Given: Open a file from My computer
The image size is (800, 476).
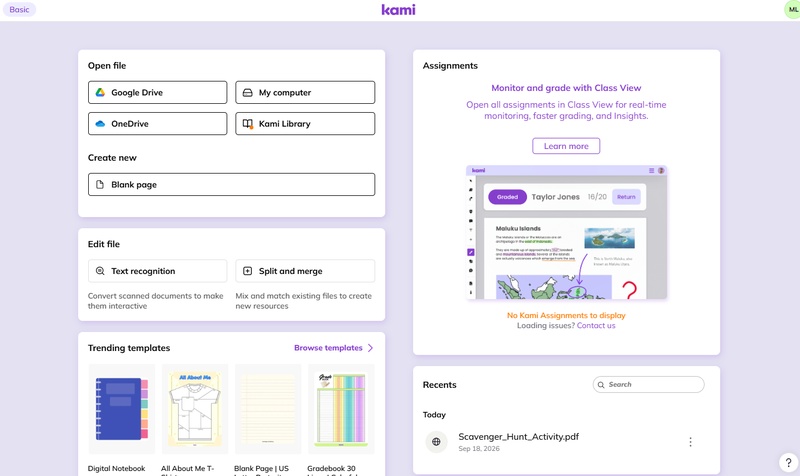Looking at the screenshot, I should point(305,92).
